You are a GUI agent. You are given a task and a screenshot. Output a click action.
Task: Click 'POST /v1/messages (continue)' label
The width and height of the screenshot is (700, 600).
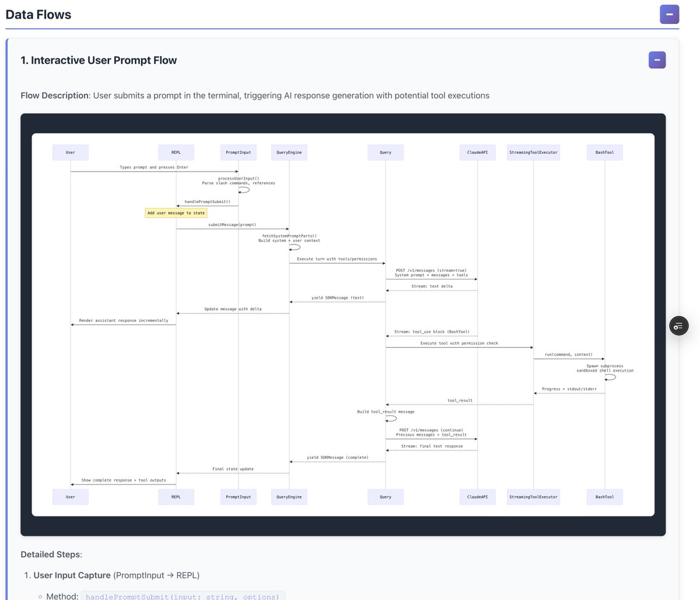point(431,430)
